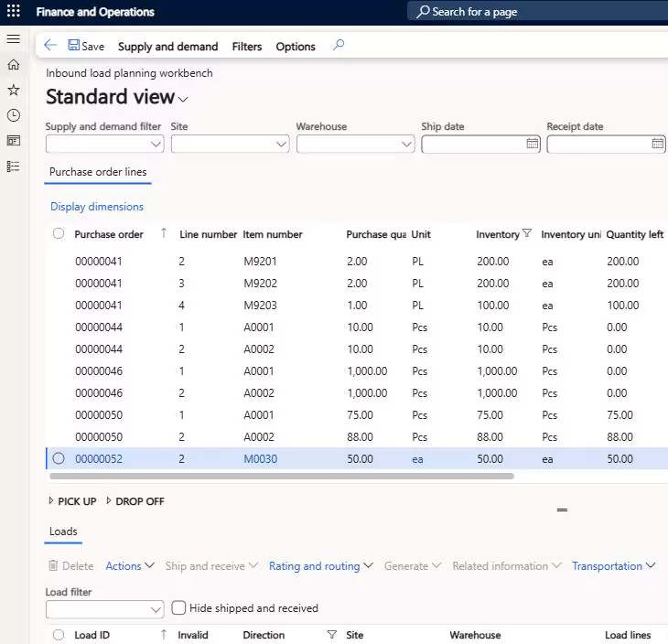This screenshot has height=644, width=668.
Task: Click the back arrow icon
Action: tap(50, 46)
